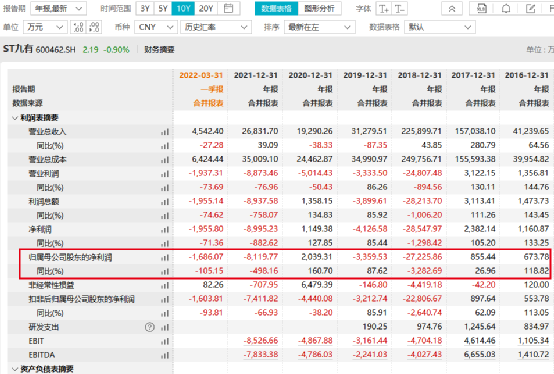Increase decimal places icon
554x374 pixels.
(x=78, y=27)
